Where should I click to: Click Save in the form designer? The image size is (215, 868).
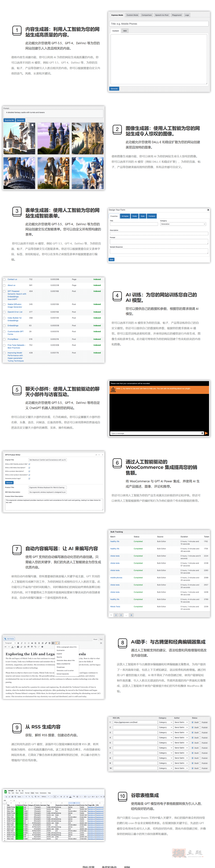[112, 259]
